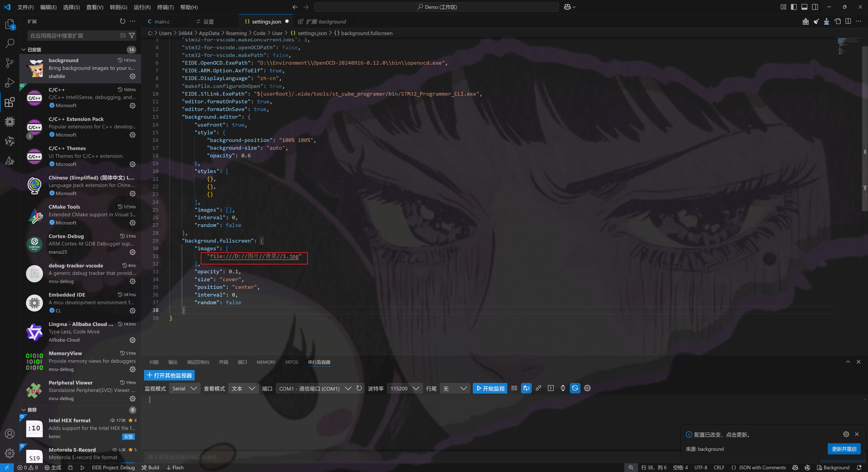
Task: Open the Search view in activity bar
Action: click(x=9, y=43)
